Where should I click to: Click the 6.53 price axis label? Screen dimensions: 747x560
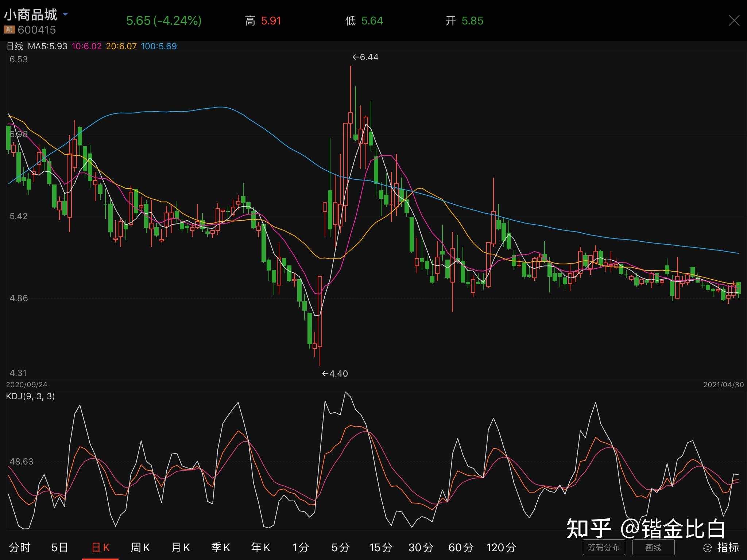tap(19, 59)
